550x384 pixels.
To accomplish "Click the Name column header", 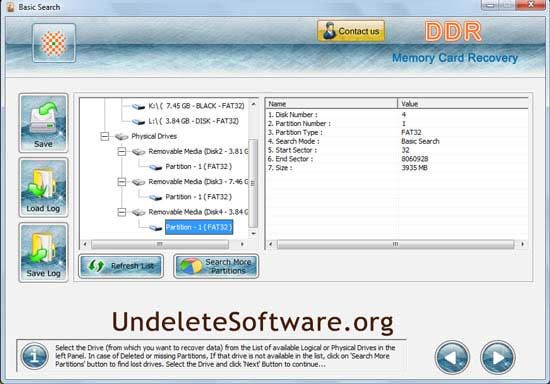I will (x=331, y=103).
